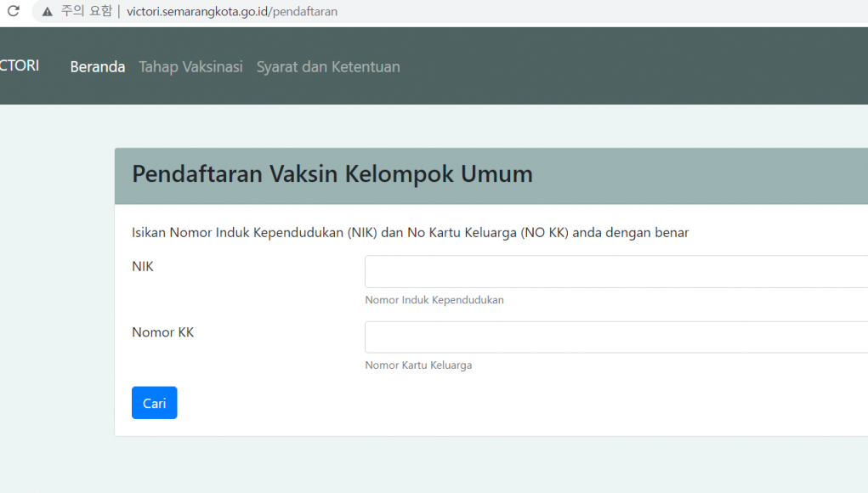Click the VICTORI brand logo
868x493 pixels.
click(x=19, y=65)
